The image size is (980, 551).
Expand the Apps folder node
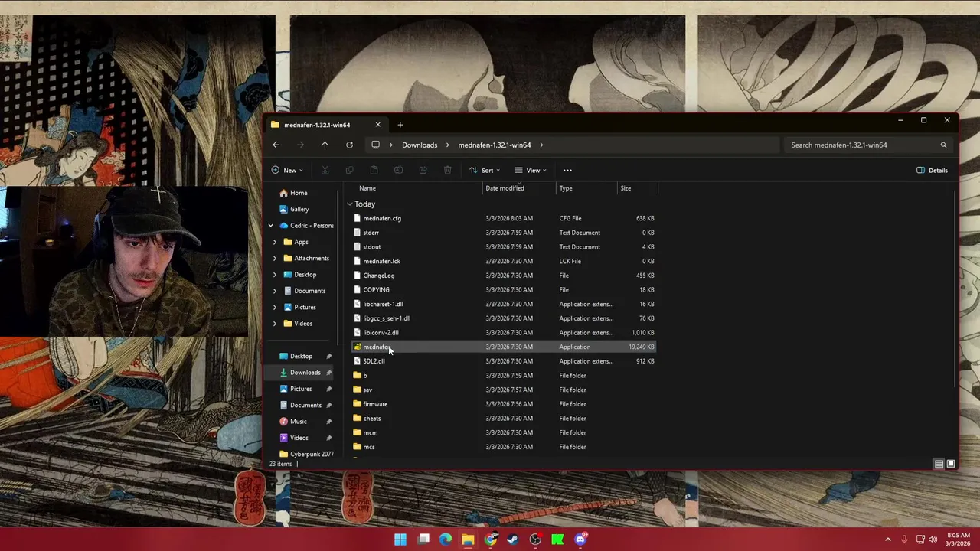pyautogui.click(x=275, y=242)
